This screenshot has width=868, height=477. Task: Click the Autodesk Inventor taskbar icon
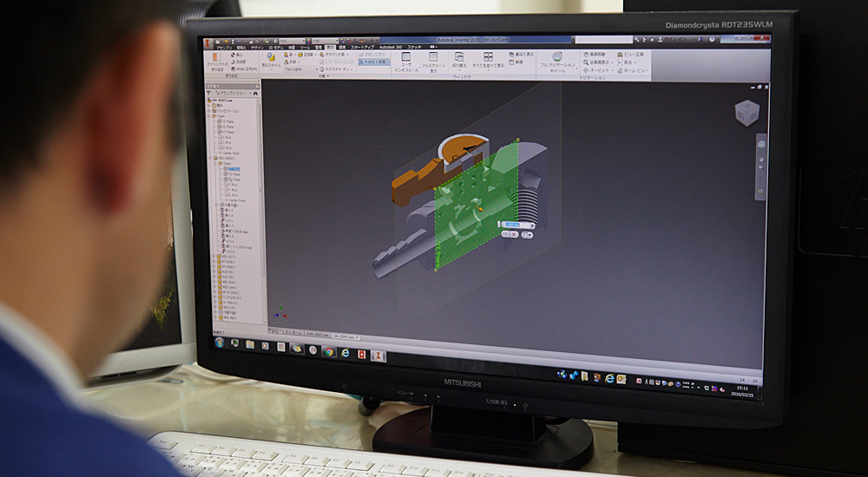[378, 355]
